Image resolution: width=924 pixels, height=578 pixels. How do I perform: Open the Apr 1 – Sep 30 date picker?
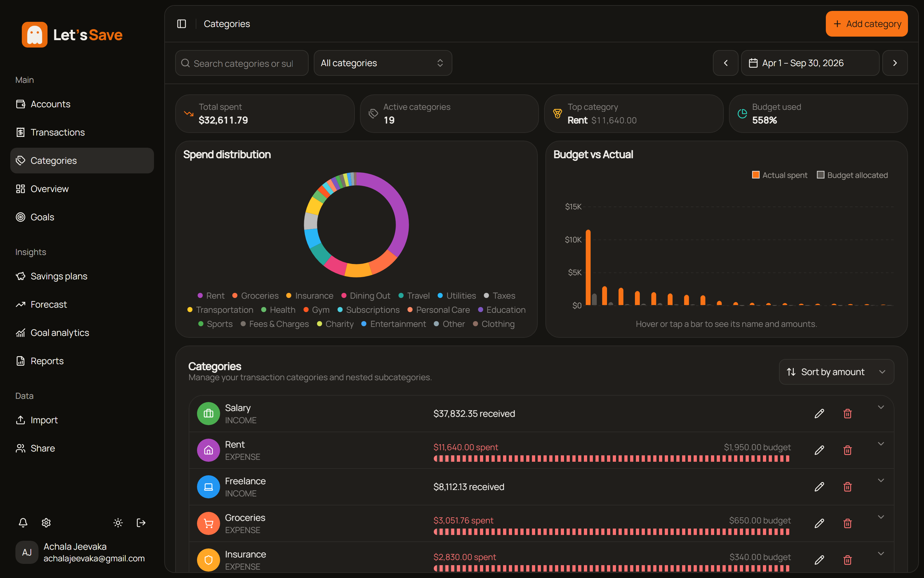point(810,63)
